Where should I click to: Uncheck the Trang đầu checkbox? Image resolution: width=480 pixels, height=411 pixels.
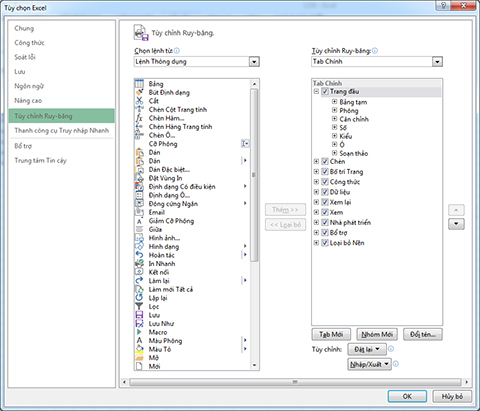[x=325, y=91]
